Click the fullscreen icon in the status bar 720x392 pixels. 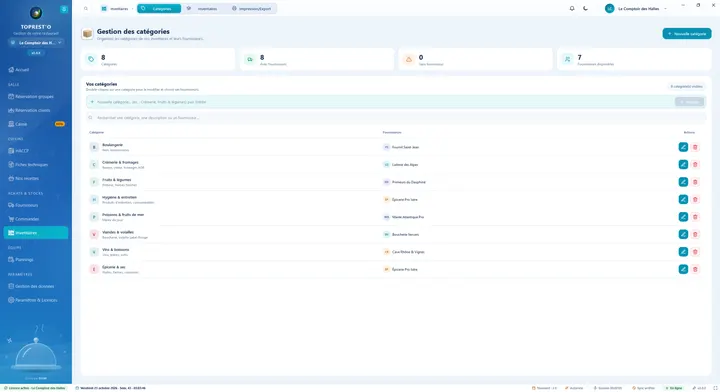coord(714,388)
